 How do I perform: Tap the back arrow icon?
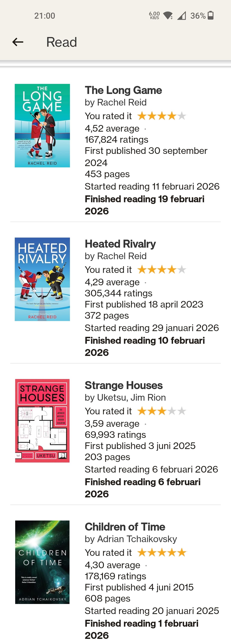pyautogui.click(x=18, y=42)
